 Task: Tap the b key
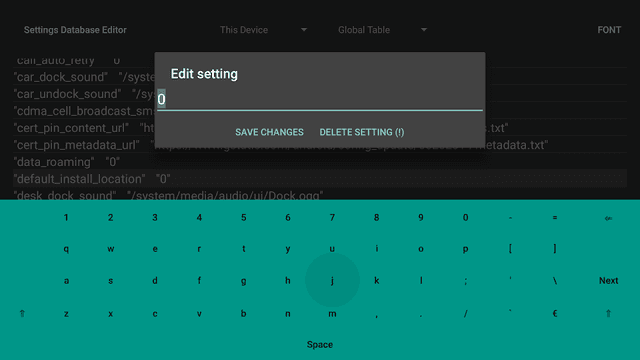pos(244,313)
